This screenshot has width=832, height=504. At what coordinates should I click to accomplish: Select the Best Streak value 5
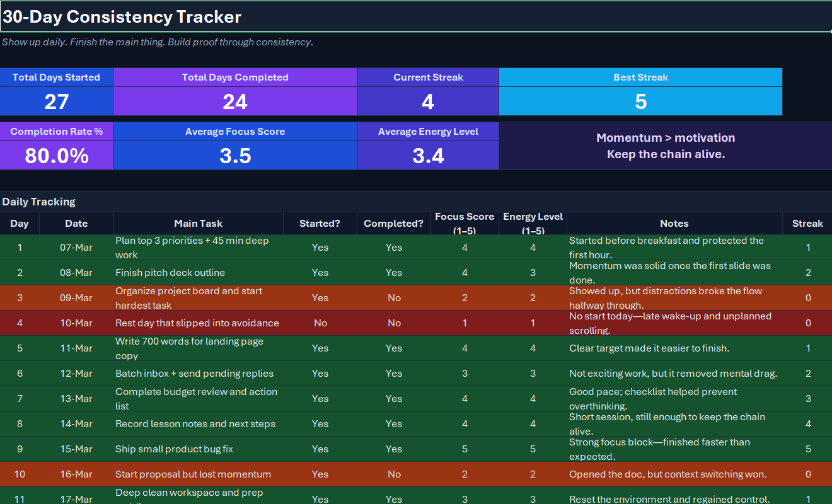640,101
